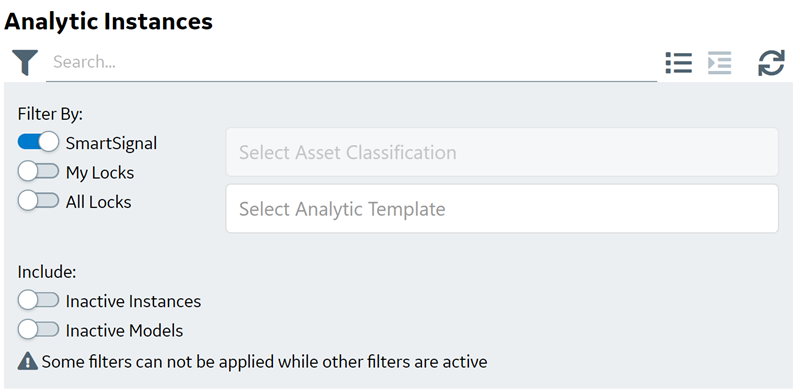This screenshot has height=392, width=800.
Task: Click the filters warning message text
Action: click(x=264, y=362)
